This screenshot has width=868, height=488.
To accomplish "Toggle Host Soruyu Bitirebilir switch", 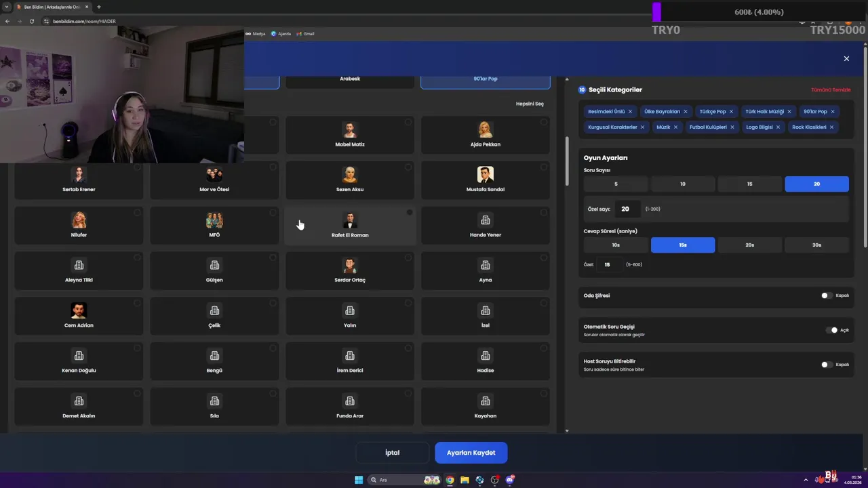I will 826,365.
